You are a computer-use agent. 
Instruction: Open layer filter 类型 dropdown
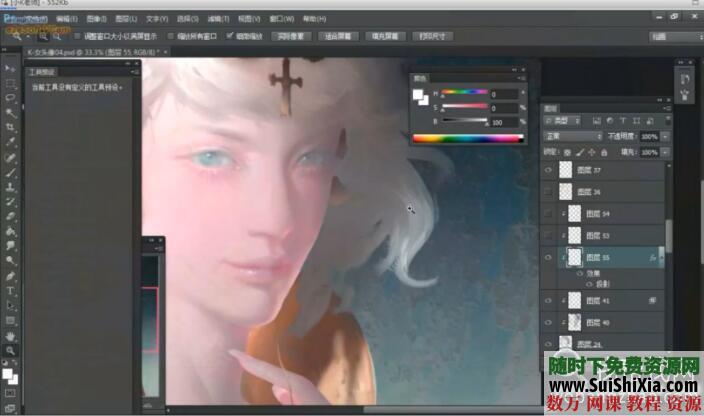click(x=562, y=121)
